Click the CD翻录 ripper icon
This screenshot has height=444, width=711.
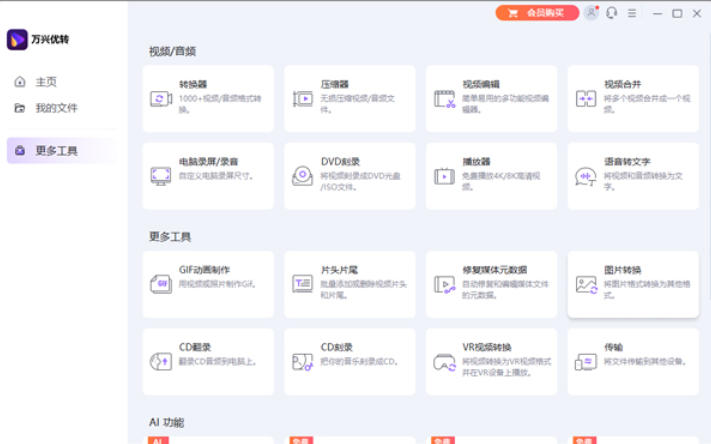(161, 361)
